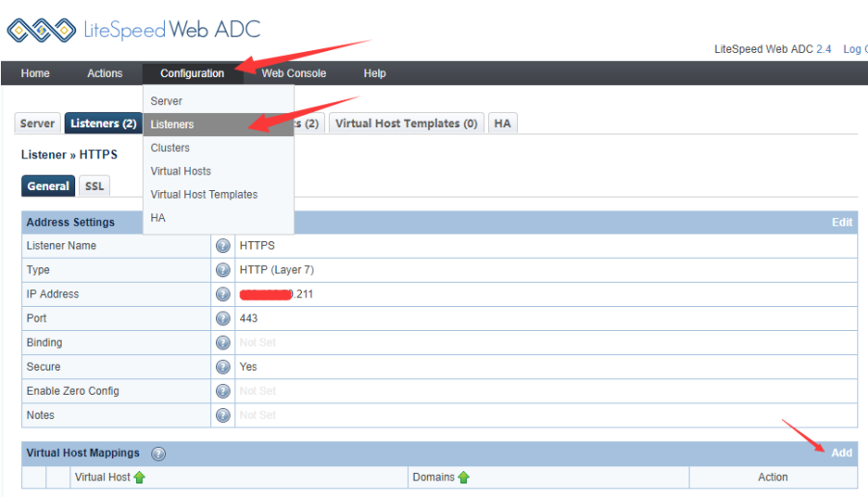Sort by Virtual Host green arrow
This screenshot has width=868, height=497.
pyautogui.click(x=140, y=477)
